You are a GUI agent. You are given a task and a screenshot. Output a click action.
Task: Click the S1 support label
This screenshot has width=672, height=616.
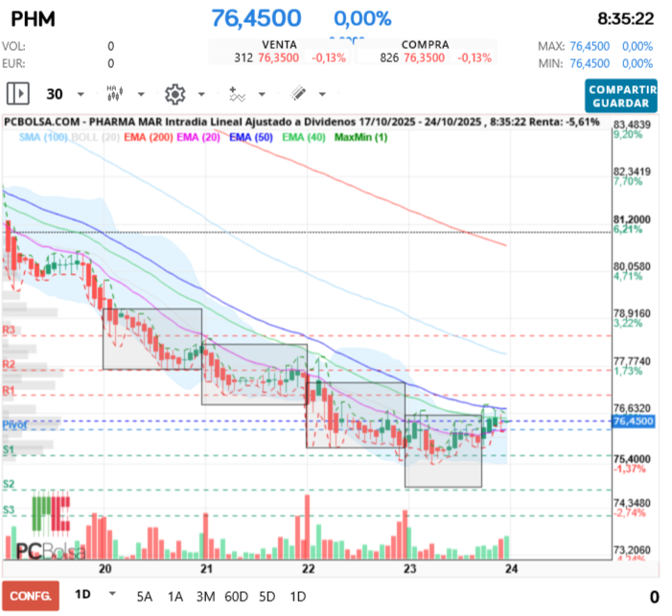(x=9, y=450)
